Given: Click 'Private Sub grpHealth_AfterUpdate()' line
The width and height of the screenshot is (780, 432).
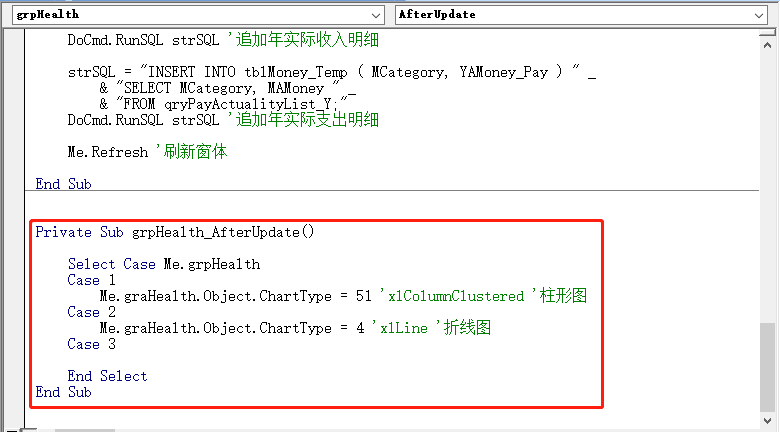Looking at the screenshot, I should click(175, 232).
